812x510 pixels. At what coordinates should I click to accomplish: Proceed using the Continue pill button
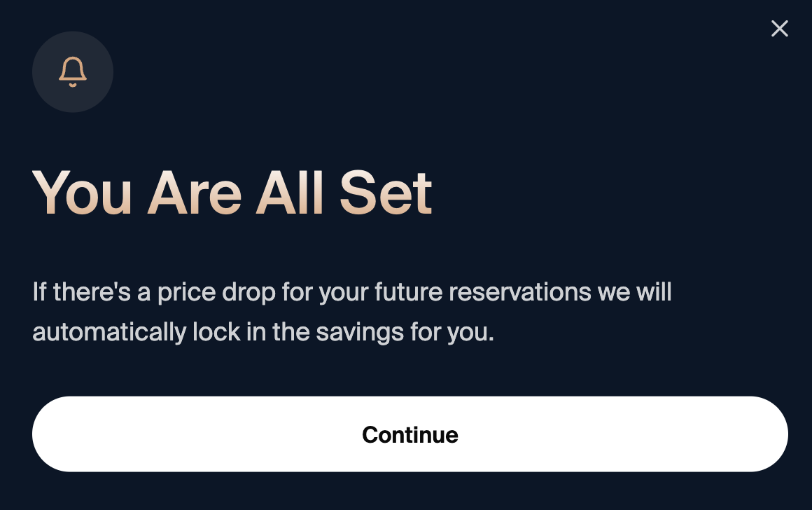(x=409, y=434)
